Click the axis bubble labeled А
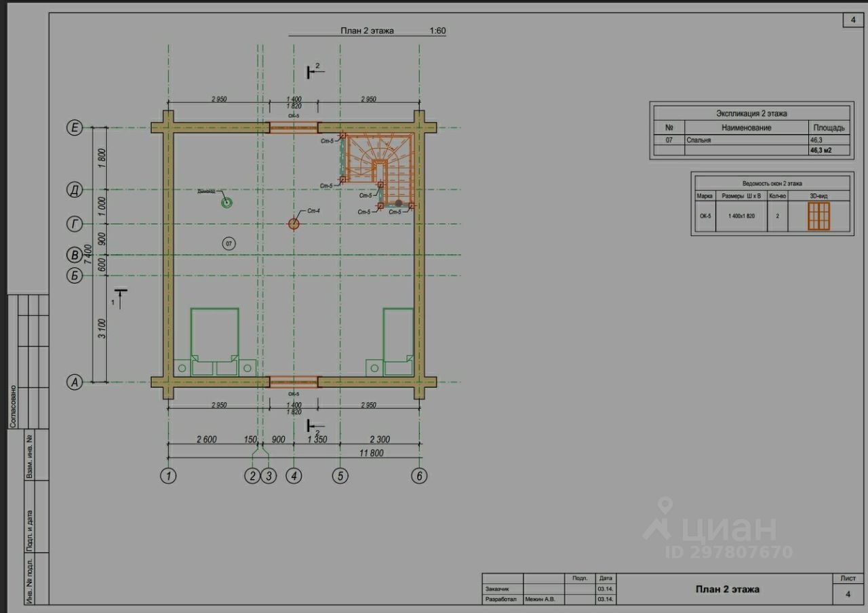This screenshot has height=613, width=868. click(x=75, y=382)
